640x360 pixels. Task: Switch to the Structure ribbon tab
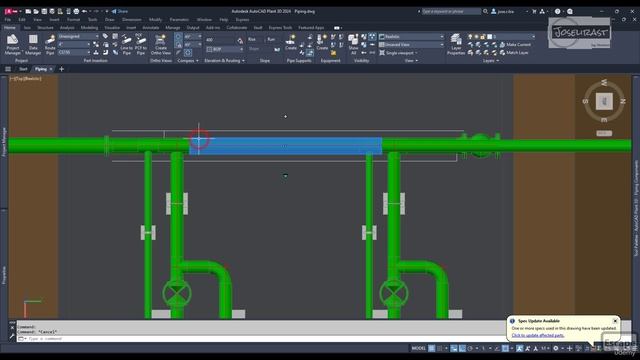click(45, 28)
